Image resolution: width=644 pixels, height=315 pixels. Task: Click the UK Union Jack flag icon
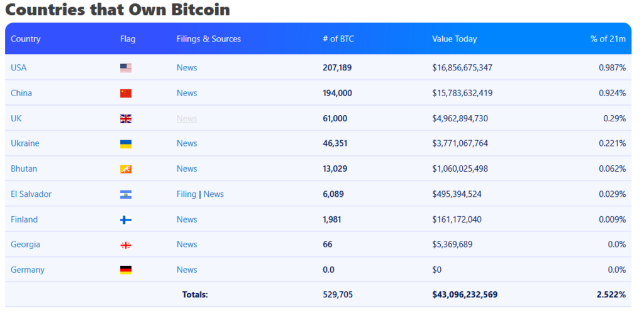coord(126,119)
